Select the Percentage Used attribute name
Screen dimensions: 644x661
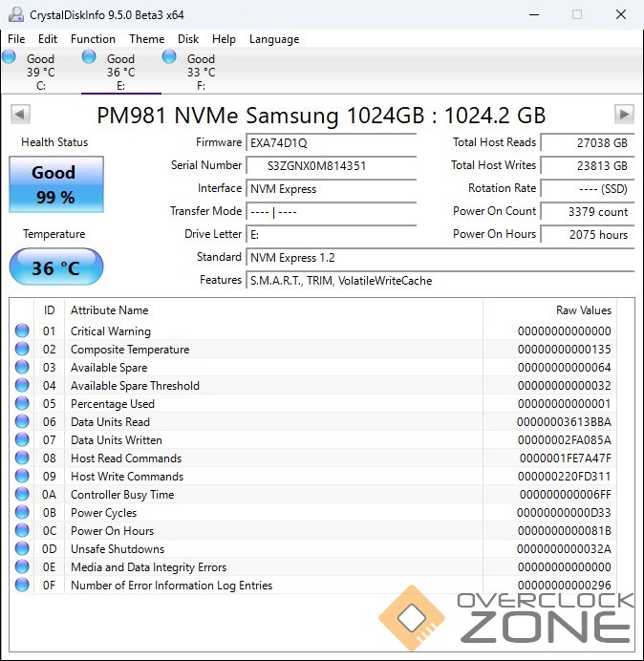point(113,404)
